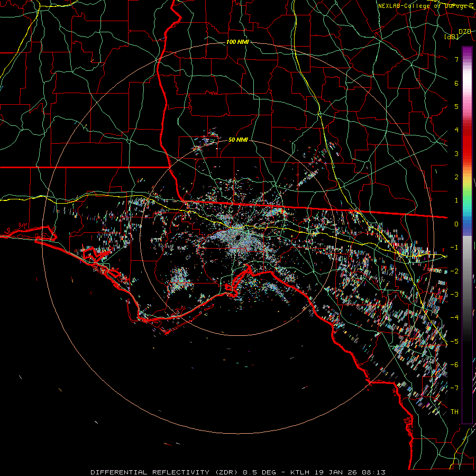Viewport: 476px width, 476px height.
Task: Click the '-3' colorbar tick label
Action: pyautogui.click(x=454, y=295)
